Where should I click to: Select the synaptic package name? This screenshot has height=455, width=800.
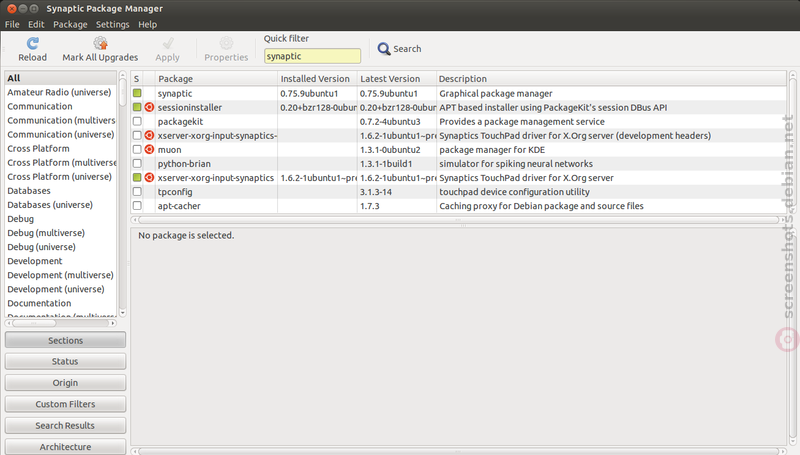click(175, 93)
